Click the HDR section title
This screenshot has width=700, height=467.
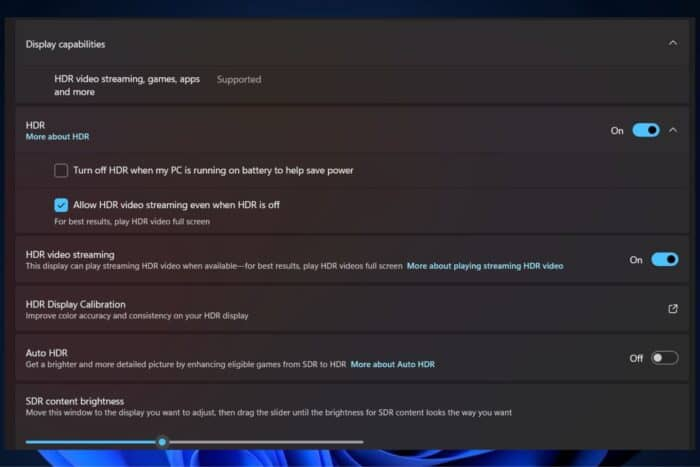35,125
